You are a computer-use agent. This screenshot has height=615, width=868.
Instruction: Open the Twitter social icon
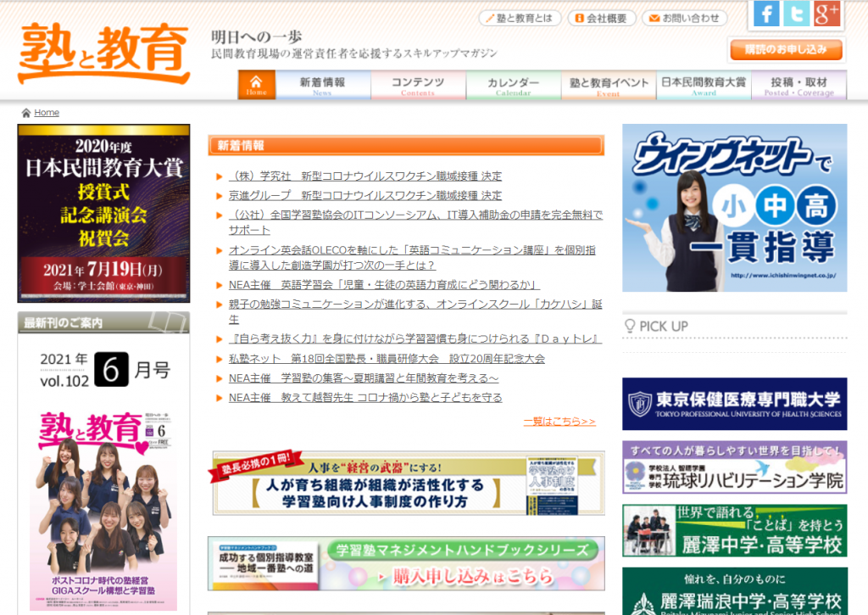point(796,14)
